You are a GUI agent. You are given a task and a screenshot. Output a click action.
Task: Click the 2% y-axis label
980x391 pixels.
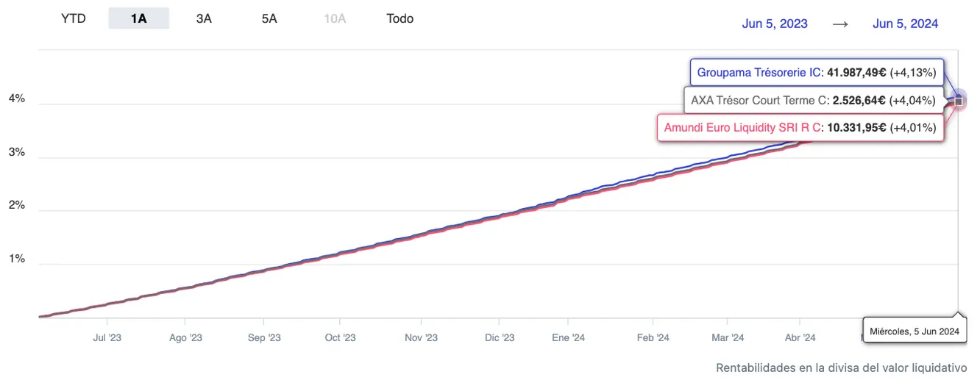tap(17, 205)
